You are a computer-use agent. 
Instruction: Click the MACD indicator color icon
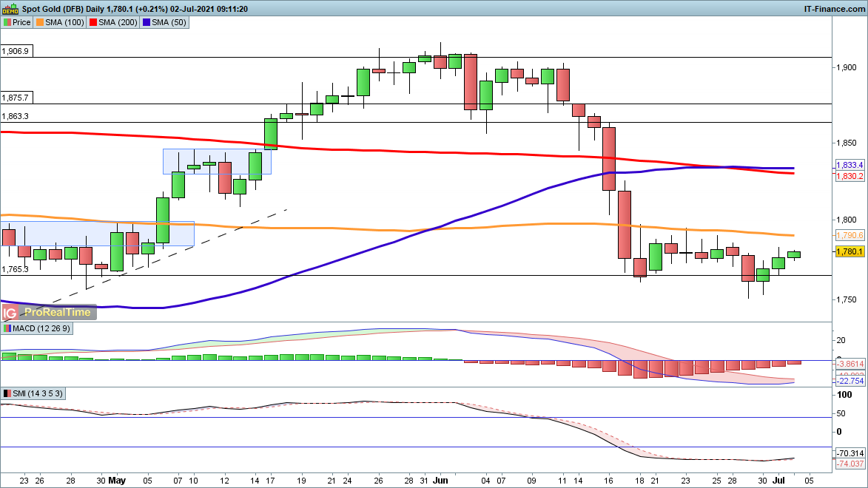click(7, 328)
